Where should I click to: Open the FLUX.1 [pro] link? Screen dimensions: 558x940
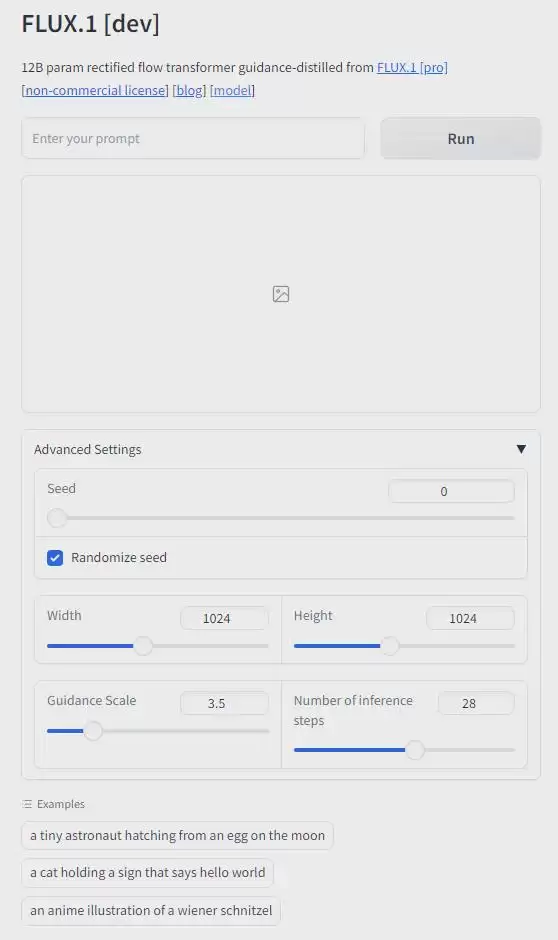pyautogui.click(x=412, y=67)
